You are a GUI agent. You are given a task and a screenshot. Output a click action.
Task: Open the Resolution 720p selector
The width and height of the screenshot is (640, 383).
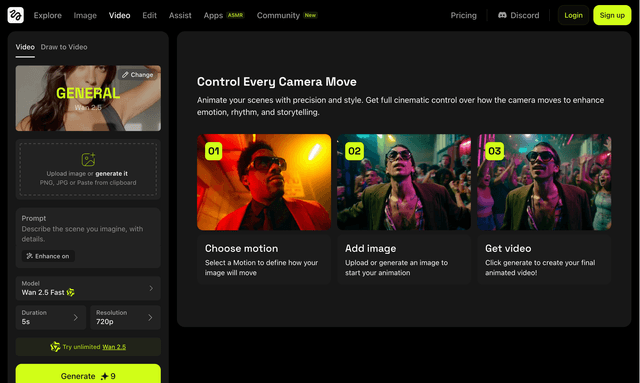coord(125,317)
